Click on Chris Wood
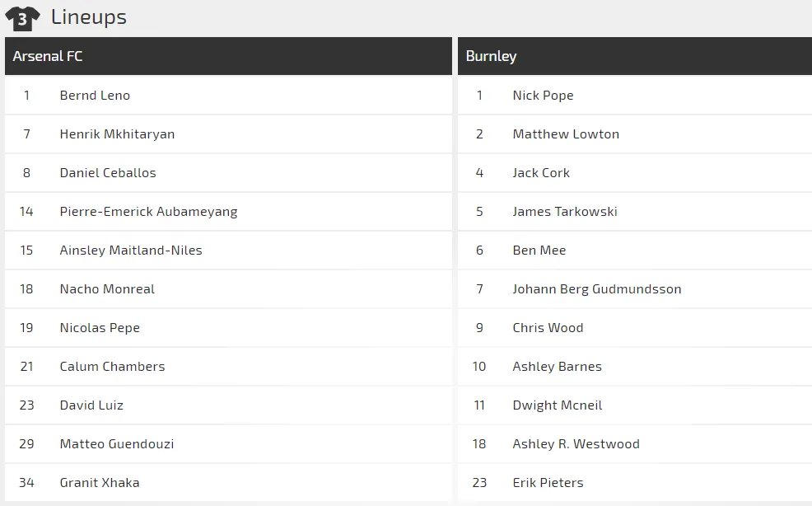The image size is (812, 506). point(548,328)
